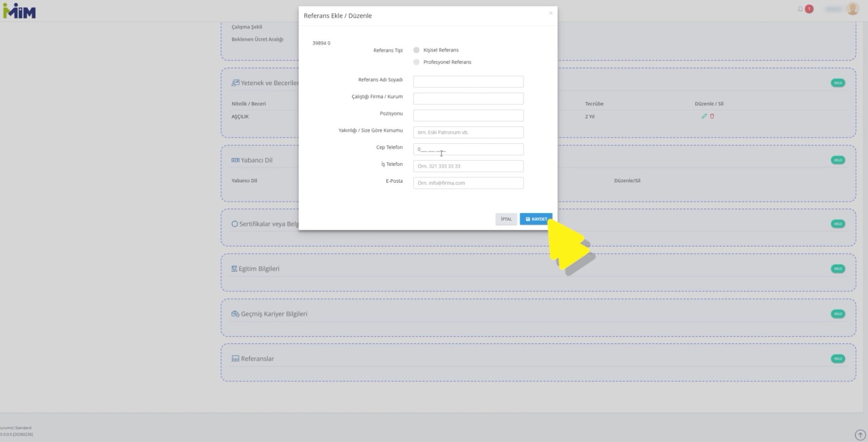Click the E-Posta input field
This screenshot has height=442, width=868.
pos(468,183)
